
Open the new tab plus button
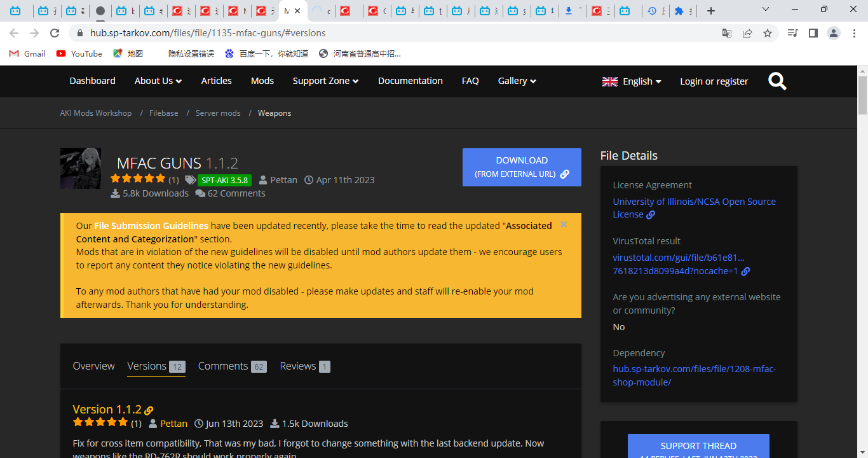point(711,11)
